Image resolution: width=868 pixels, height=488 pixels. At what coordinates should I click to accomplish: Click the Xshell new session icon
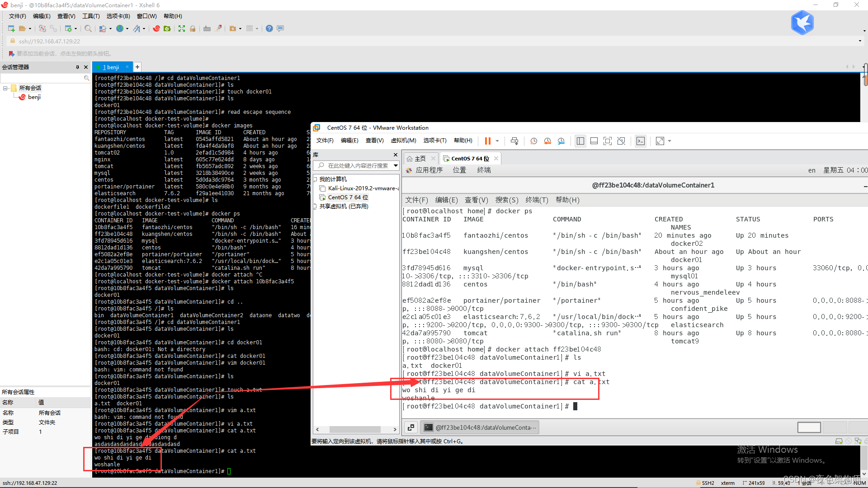pyautogui.click(x=11, y=28)
